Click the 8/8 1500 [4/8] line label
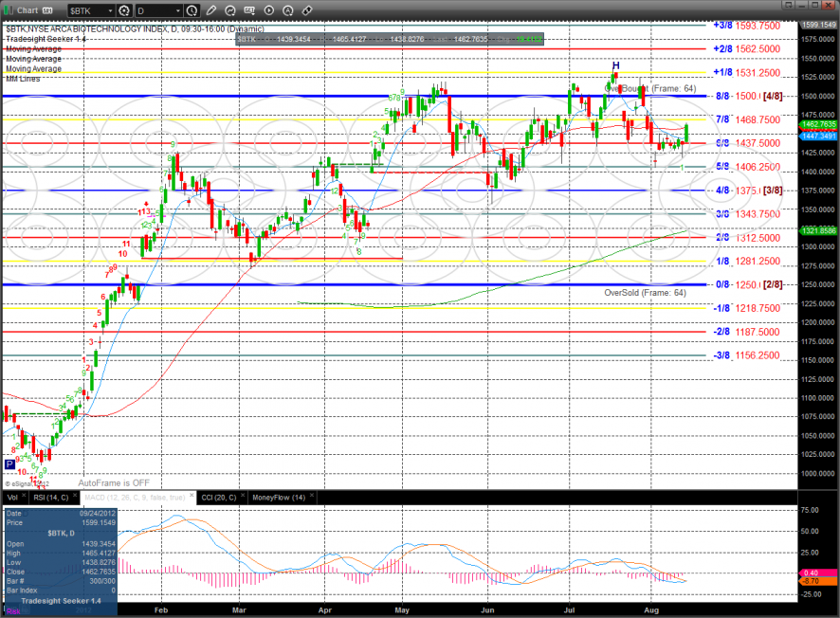The height and width of the screenshot is (618, 840). (x=749, y=96)
